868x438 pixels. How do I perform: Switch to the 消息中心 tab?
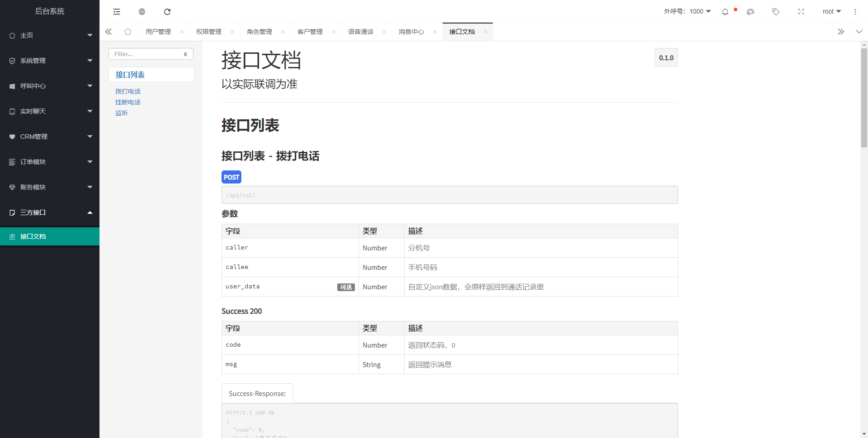(411, 32)
